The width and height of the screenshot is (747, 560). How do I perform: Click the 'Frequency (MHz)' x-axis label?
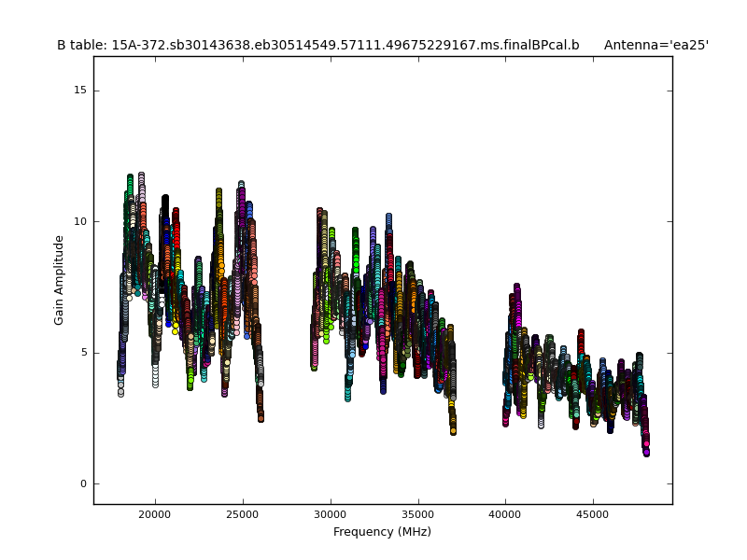[x=382, y=532]
